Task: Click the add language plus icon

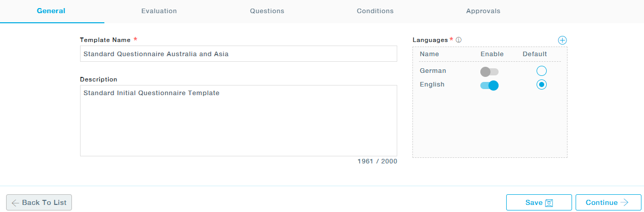Action: (x=562, y=40)
